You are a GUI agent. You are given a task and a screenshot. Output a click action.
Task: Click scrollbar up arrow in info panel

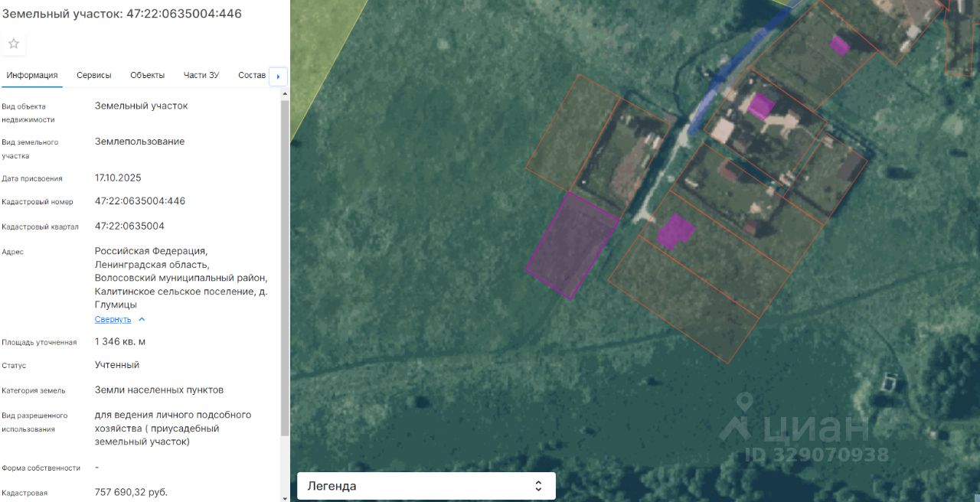pyautogui.click(x=286, y=94)
